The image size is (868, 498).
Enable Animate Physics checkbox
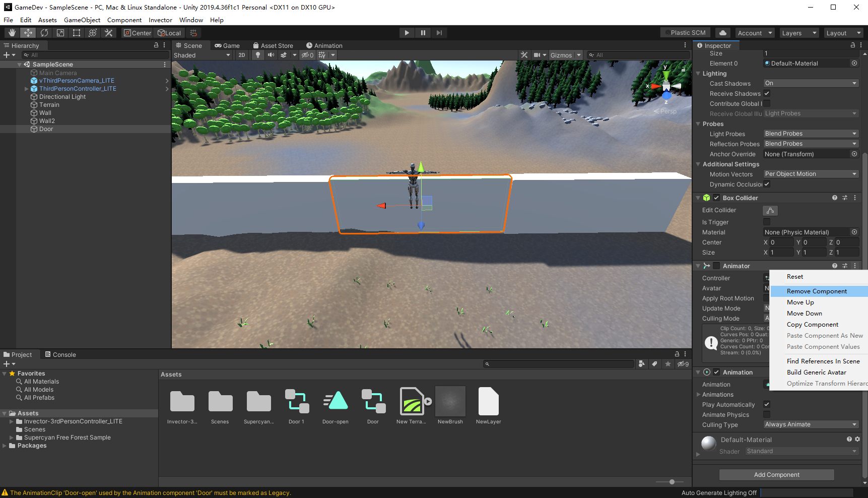[x=767, y=414]
